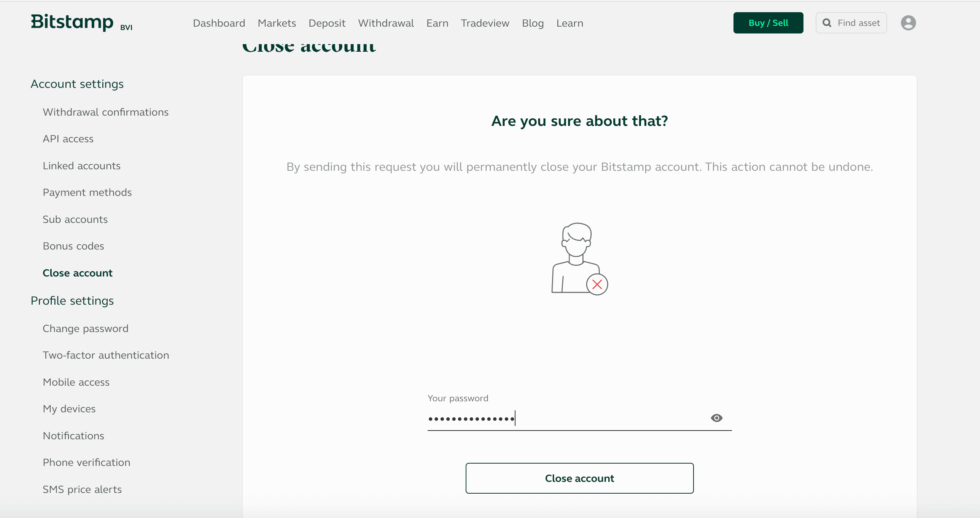The height and width of the screenshot is (518, 980).
Task: Open SMS price alerts settings
Action: (x=82, y=489)
